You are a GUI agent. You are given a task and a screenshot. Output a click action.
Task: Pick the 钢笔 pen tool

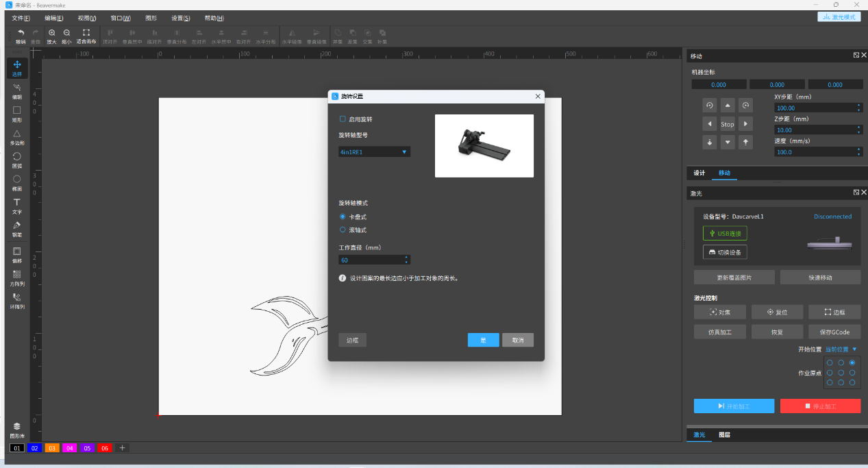pos(17,228)
